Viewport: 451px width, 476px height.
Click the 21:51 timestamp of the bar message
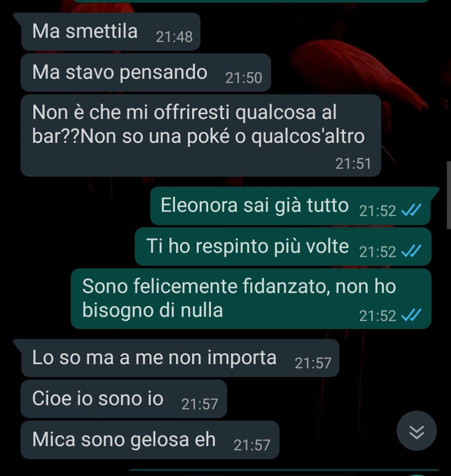tap(353, 164)
